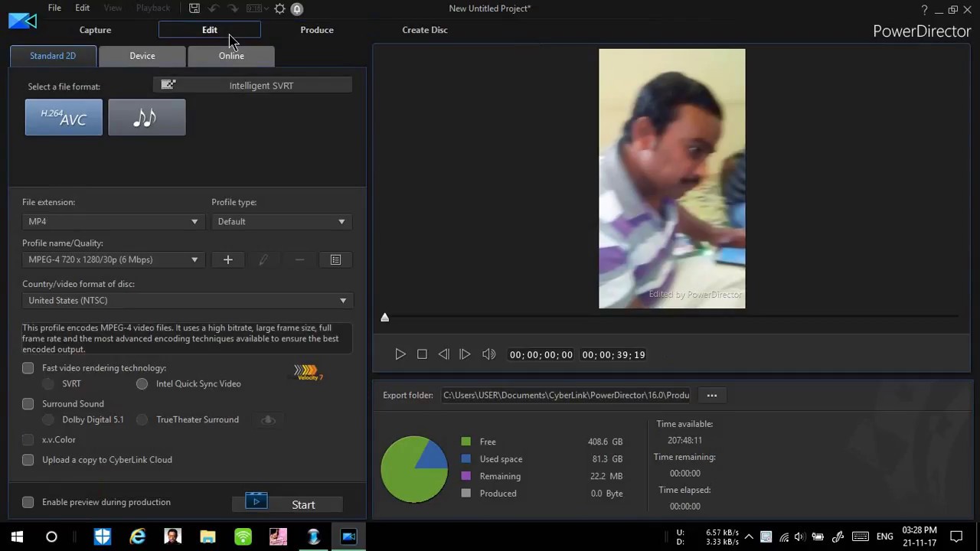Click the help question mark icon
This screenshot has height=551, width=980.
(924, 9)
